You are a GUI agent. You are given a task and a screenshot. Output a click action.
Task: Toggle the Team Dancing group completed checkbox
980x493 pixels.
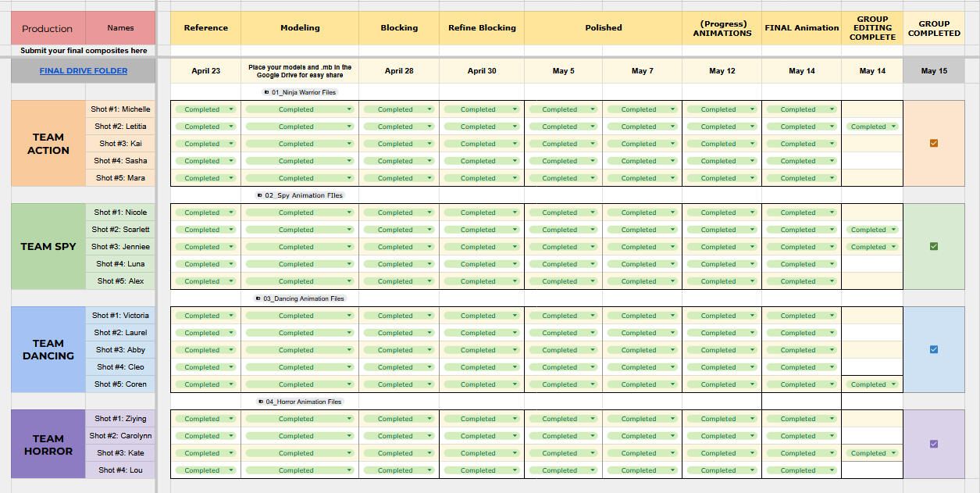(934, 349)
